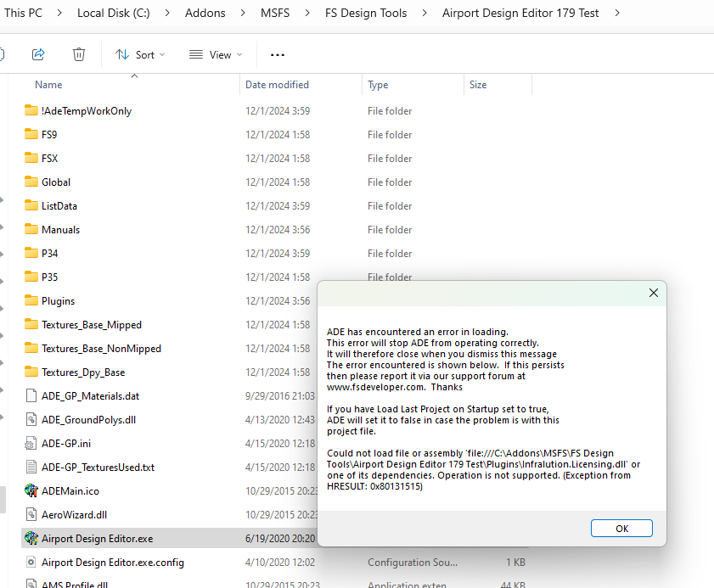Select the Airport Design Editor.exe.config file icon
Image resolution: width=714 pixels, height=588 pixels.
[x=31, y=562]
